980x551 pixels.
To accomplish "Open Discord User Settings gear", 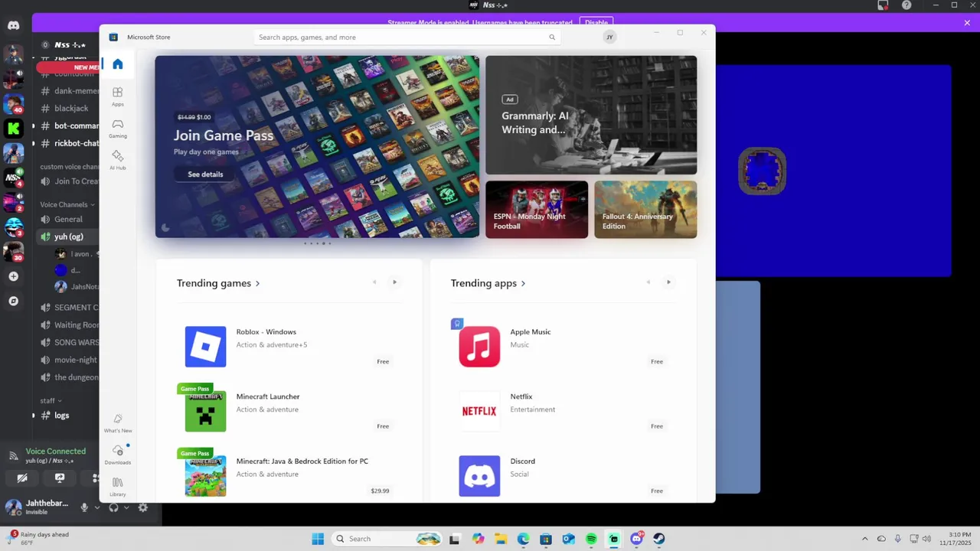I will 142,507.
